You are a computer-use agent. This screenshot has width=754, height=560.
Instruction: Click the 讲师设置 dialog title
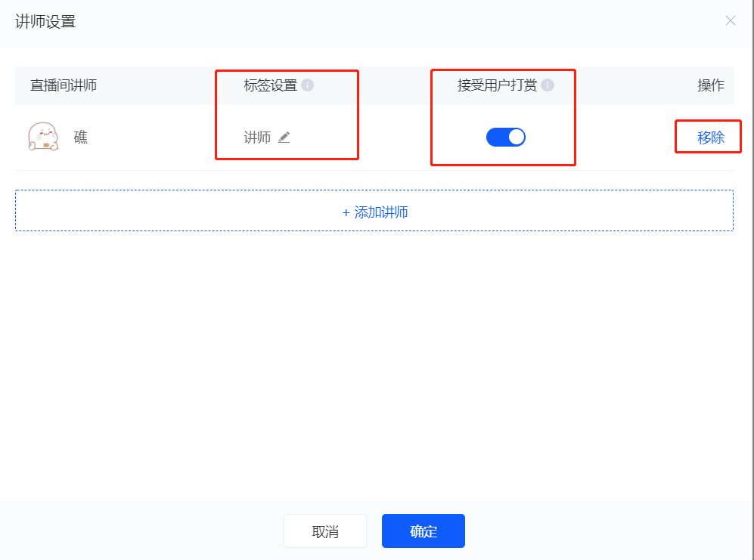45,22
